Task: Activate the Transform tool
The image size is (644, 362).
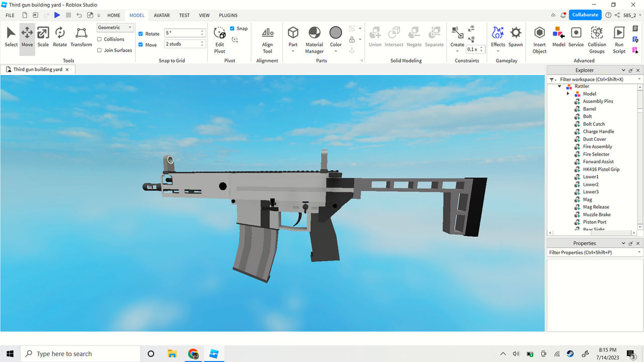Action: pyautogui.click(x=81, y=37)
